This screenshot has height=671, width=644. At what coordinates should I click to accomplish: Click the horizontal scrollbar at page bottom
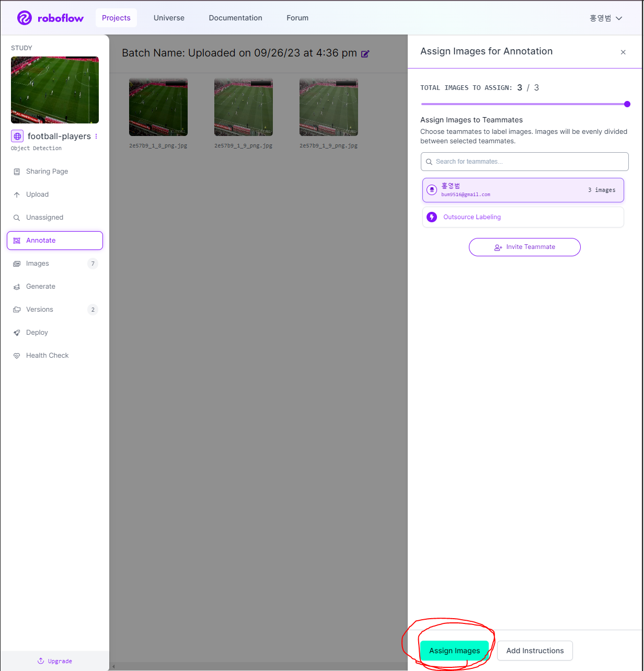[258, 666]
